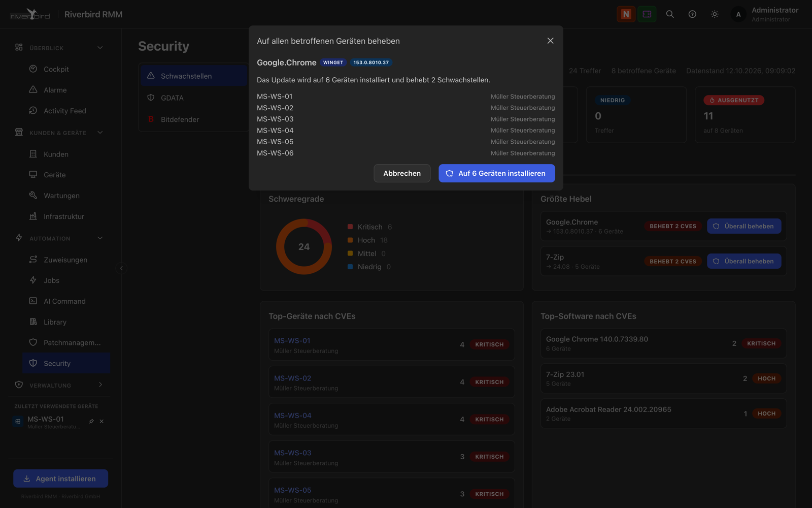
Task: Expand the Verwaltung section
Action: click(x=100, y=385)
